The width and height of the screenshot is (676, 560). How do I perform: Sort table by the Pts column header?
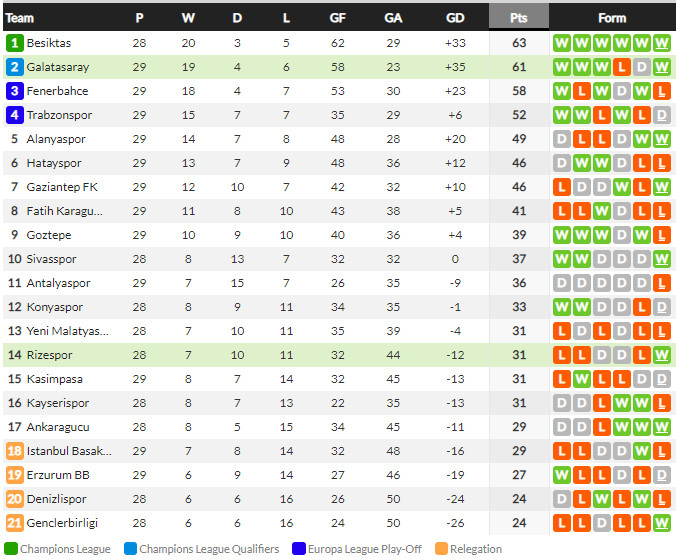[518, 18]
